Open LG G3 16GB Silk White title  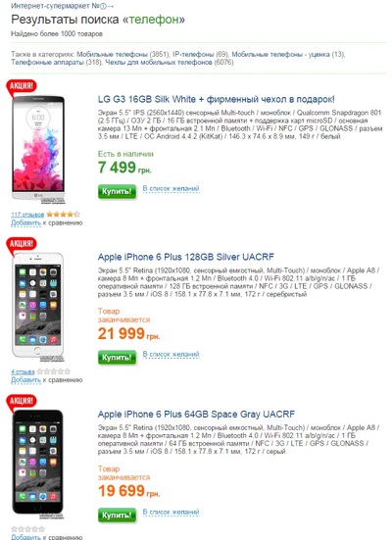coord(216,100)
